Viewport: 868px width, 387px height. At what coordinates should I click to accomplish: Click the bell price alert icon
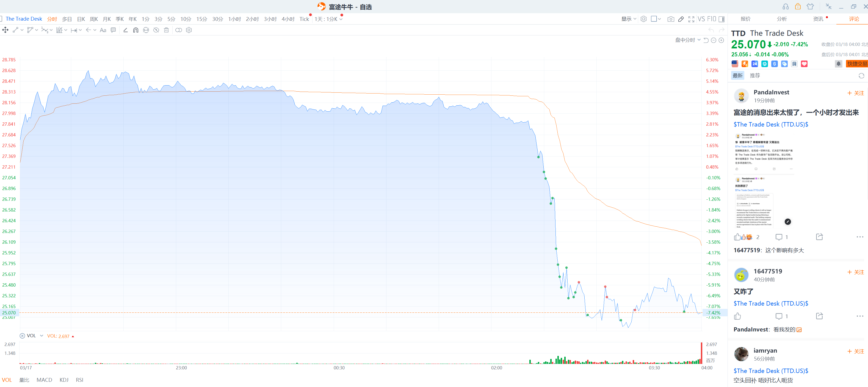tap(838, 64)
